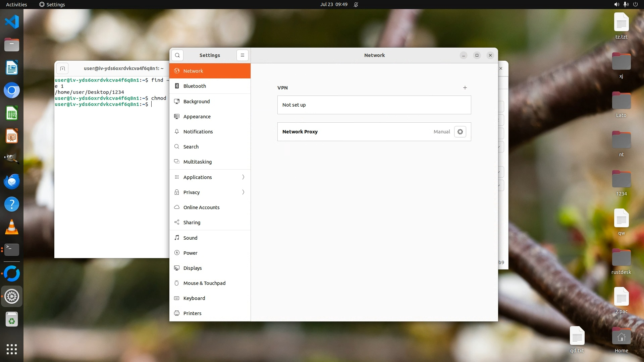Open new tab in terminal window
644x362 pixels.
coord(62,68)
